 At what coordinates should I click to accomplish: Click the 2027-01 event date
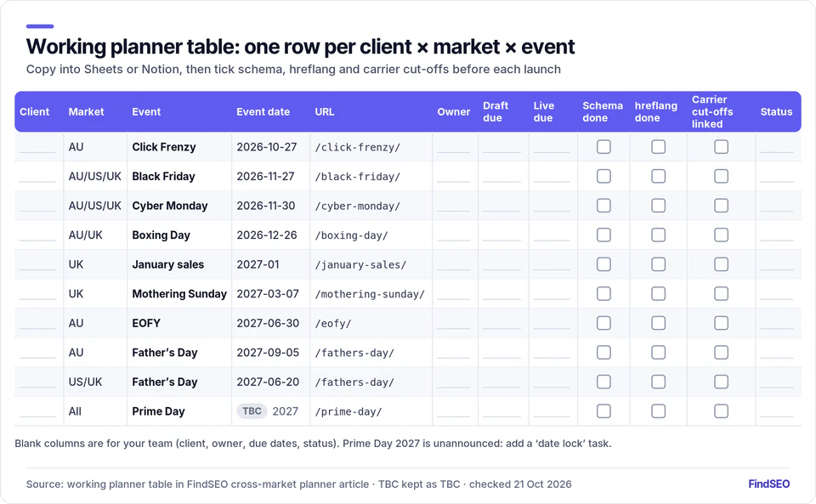coord(258,264)
